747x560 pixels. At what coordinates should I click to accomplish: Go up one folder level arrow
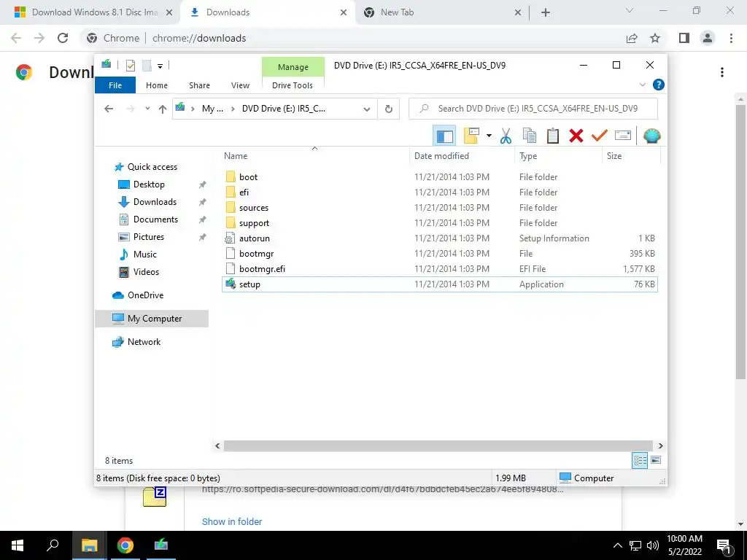163,109
